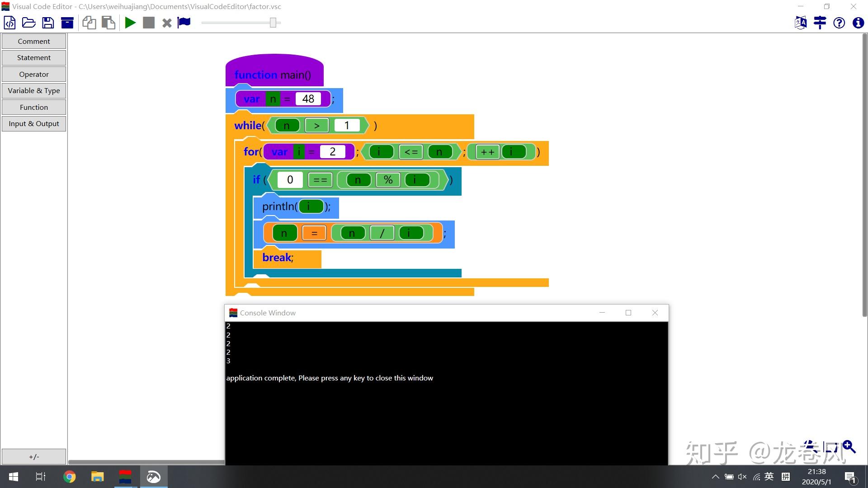Expand the Comment block category
Image resolution: width=868 pixels, height=488 pixels.
pos(34,41)
